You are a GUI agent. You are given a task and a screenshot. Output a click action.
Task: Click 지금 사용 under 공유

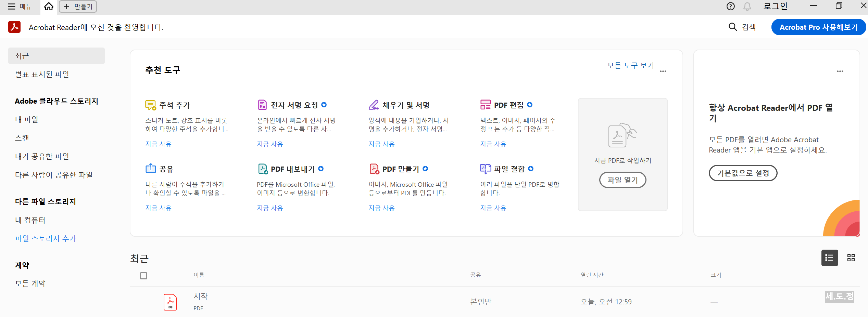tap(158, 208)
